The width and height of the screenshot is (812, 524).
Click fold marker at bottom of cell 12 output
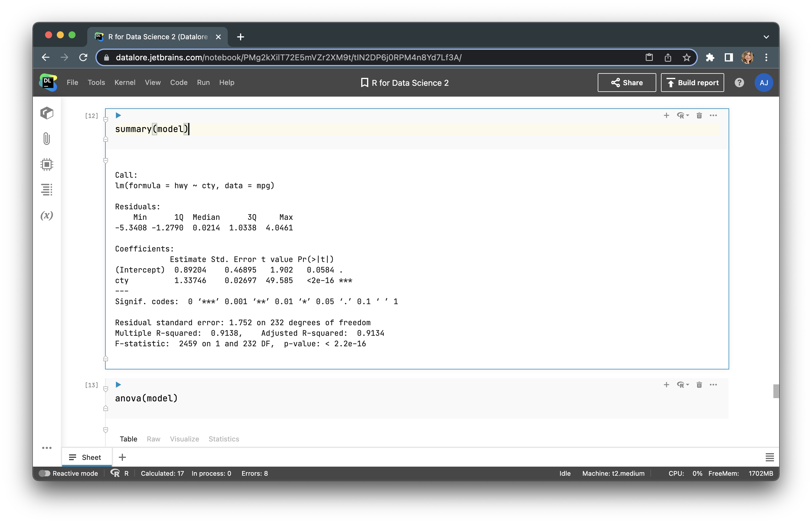(106, 359)
